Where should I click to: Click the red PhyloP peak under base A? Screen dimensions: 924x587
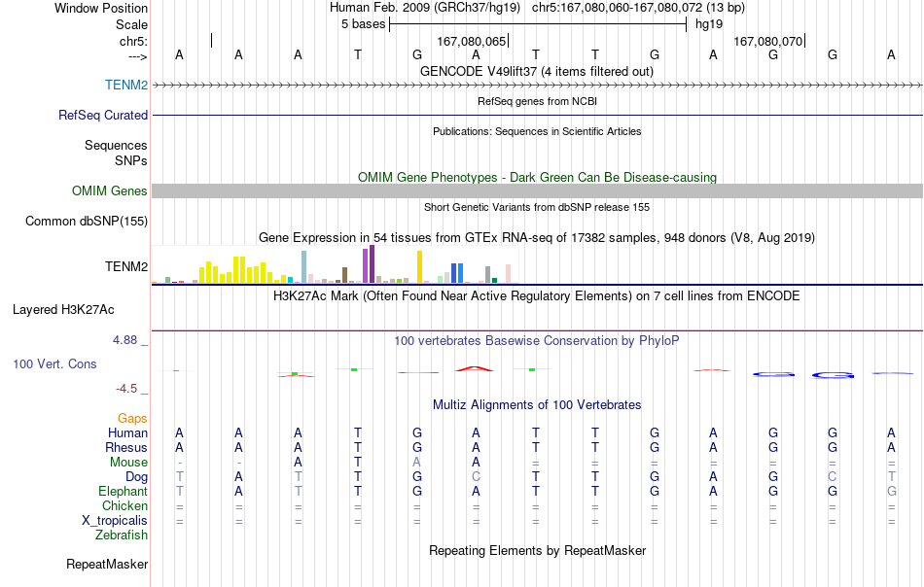pyautogui.click(x=475, y=368)
